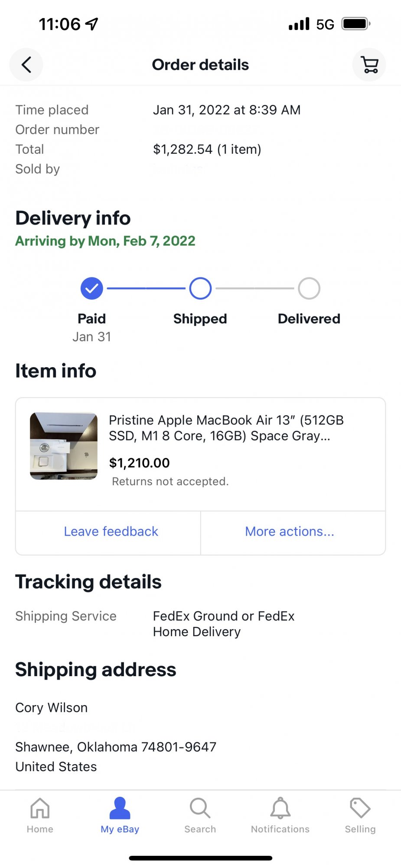This screenshot has width=401, height=868.
Task: Open Notifications bell icon
Action: 280,808
